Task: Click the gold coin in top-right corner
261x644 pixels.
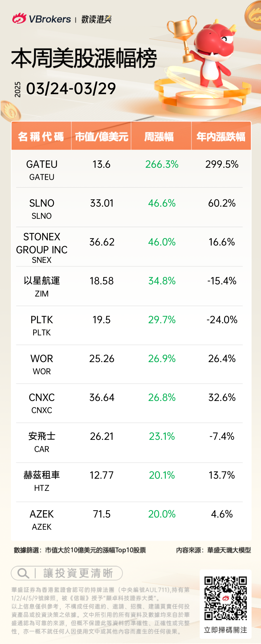Action: click(253, 16)
